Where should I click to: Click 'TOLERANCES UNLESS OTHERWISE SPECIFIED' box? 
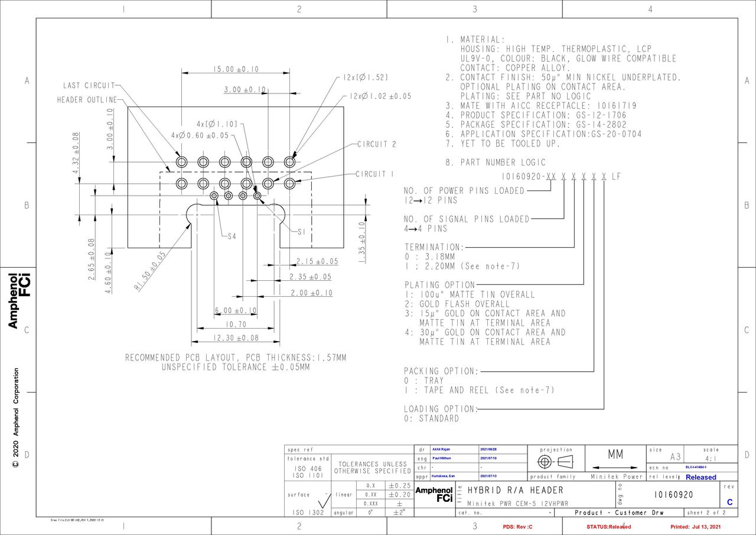click(372, 468)
